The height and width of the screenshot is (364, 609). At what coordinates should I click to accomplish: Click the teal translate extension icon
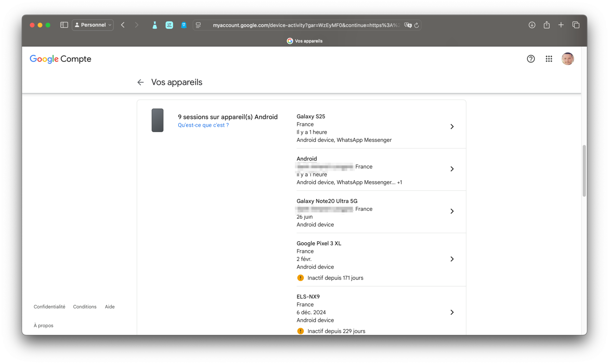(169, 25)
